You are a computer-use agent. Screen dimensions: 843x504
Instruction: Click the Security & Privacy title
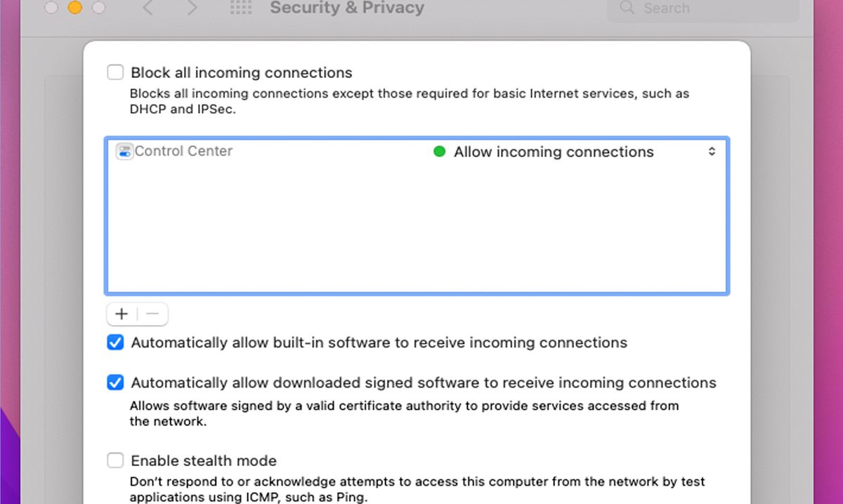[346, 8]
